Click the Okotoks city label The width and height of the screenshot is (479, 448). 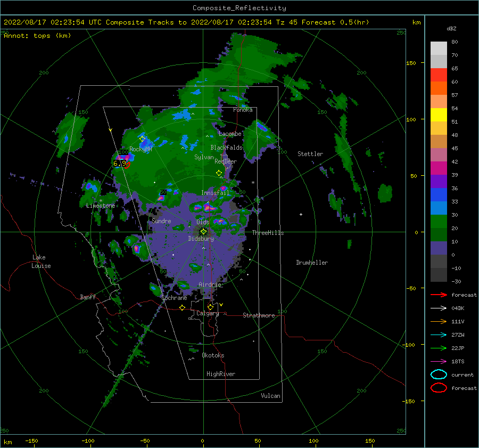coord(213,355)
